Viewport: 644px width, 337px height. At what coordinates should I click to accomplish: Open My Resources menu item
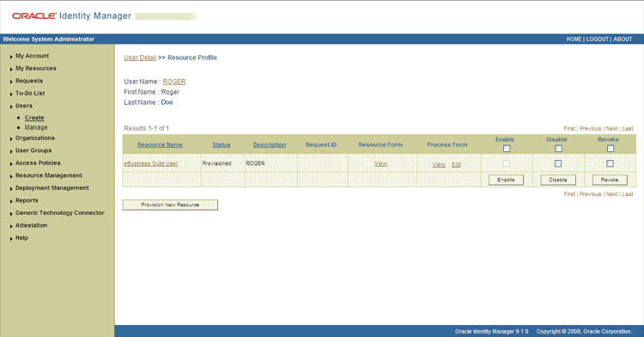pos(36,68)
